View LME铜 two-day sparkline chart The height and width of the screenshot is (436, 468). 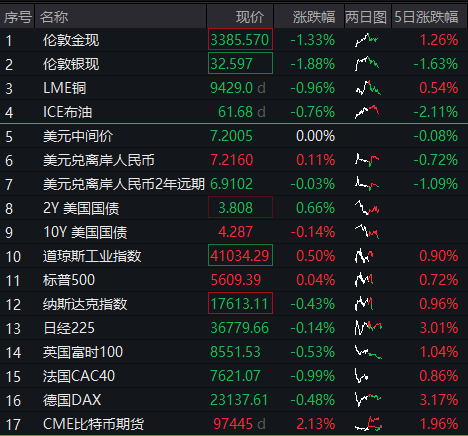[x=368, y=88]
